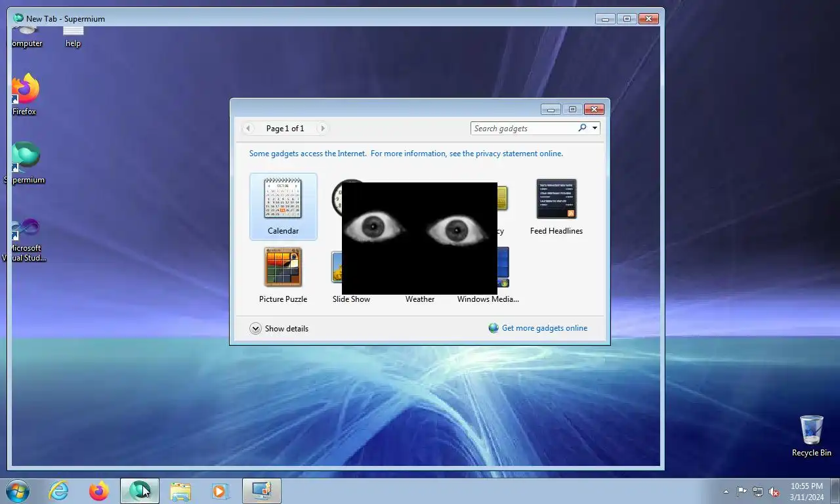Viewport: 840px width, 504px height.
Task: Select the Firefox desktop shortcut
Action: point(24,95)
